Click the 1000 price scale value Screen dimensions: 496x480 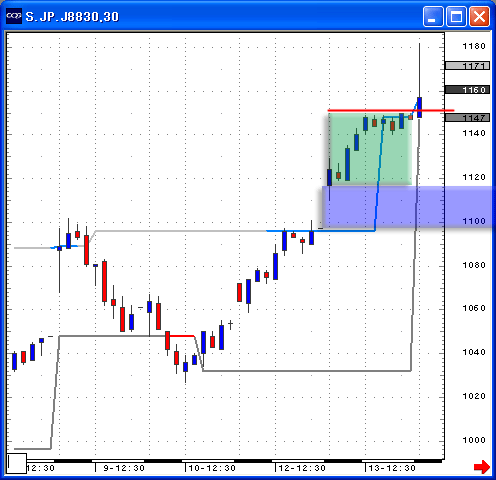tap(474, 440)
